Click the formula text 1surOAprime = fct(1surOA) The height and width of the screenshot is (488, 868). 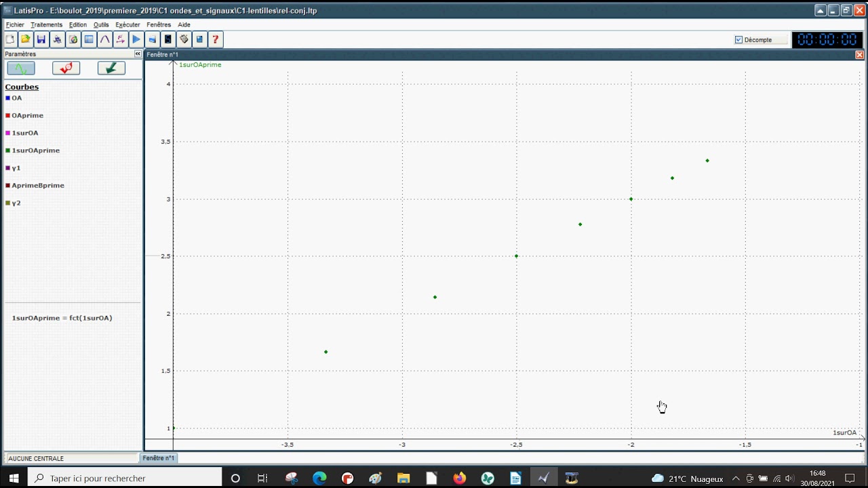(62, 318)
